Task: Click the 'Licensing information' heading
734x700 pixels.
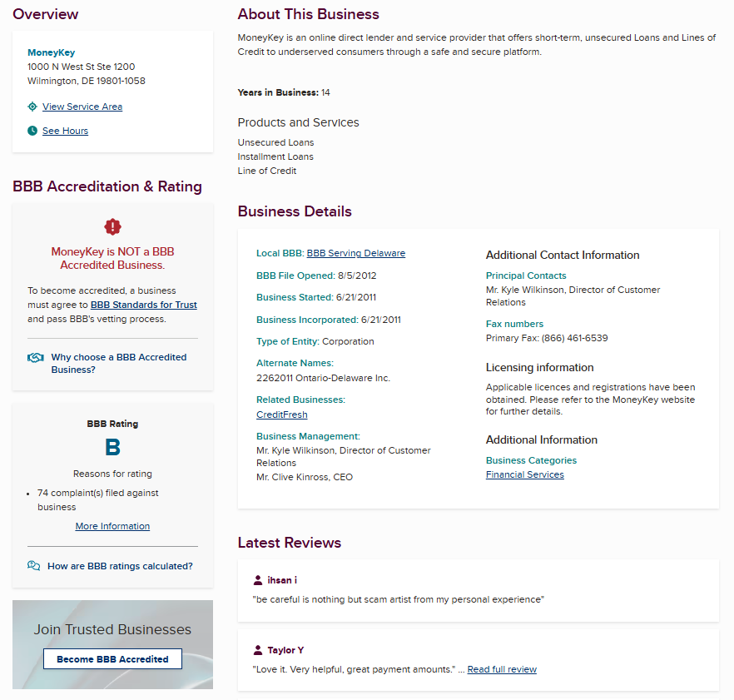Action: [x=539, y=368]
